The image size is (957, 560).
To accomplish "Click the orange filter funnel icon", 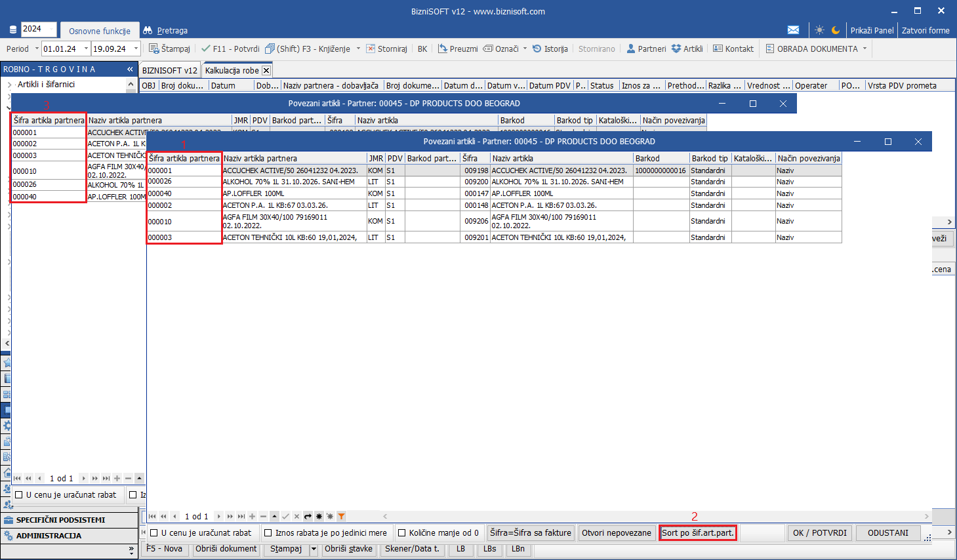I will 341,516.
